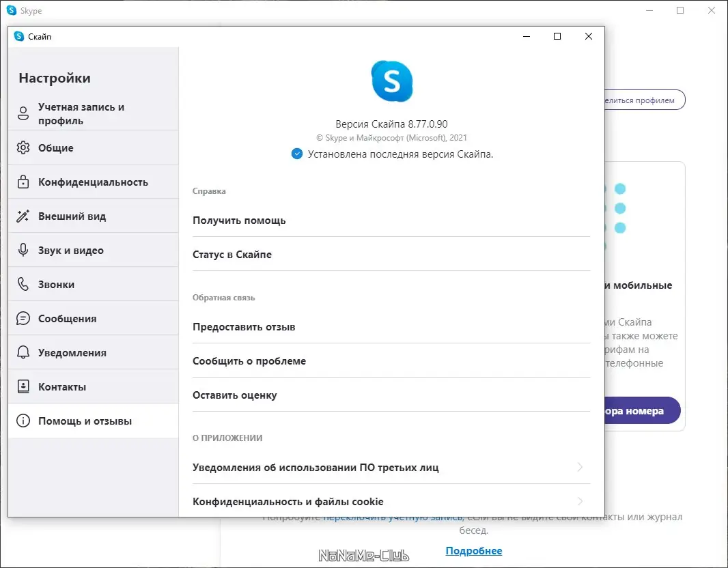Select Сообщить о проблеме
Image resolution: width=728 pixels, height=568 pixels.
391,360
